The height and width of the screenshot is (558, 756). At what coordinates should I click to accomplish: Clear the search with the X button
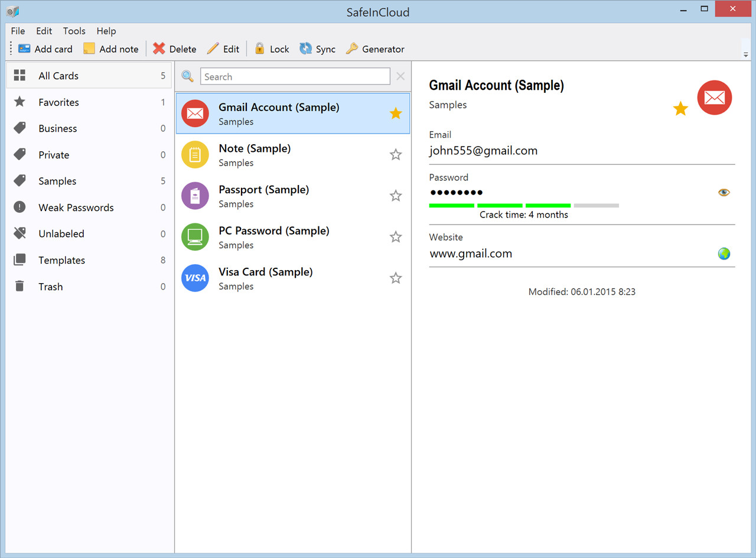(400, 76)
